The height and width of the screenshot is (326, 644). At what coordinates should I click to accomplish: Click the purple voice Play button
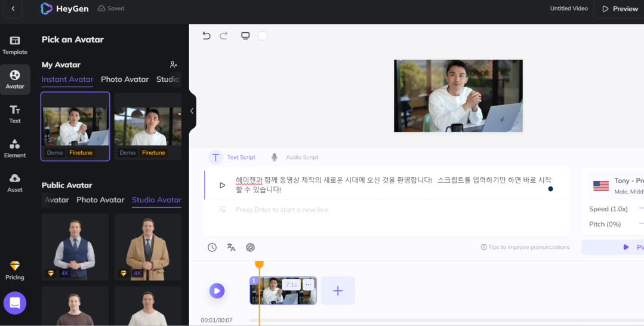pyautogui.click(x=613, y=247)
